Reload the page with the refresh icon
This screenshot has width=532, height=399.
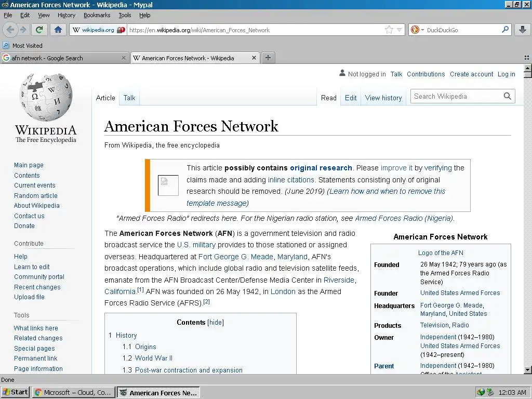pos(39,30)
